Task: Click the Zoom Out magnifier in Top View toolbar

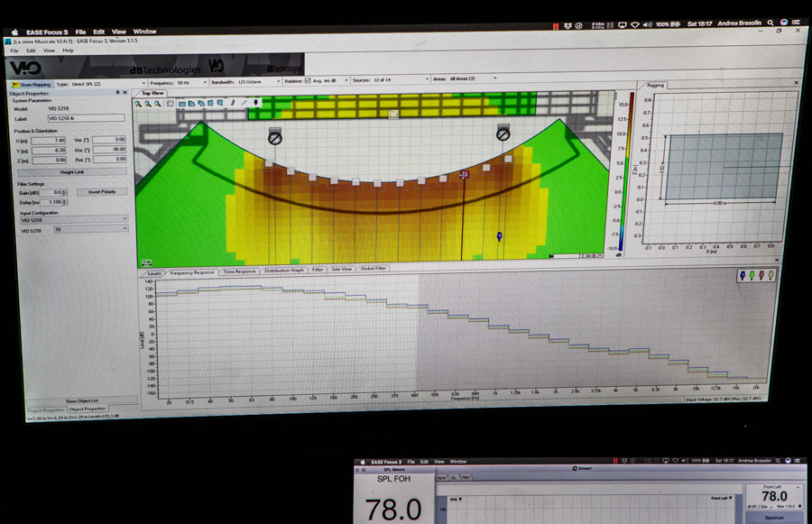Action: coord(148,104)
